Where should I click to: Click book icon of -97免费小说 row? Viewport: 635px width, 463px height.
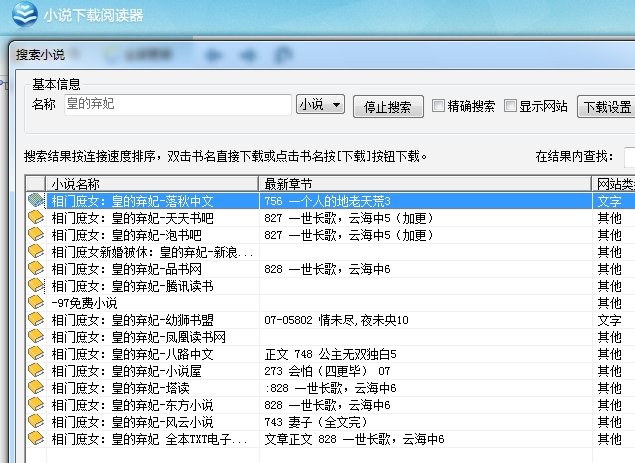36,303
